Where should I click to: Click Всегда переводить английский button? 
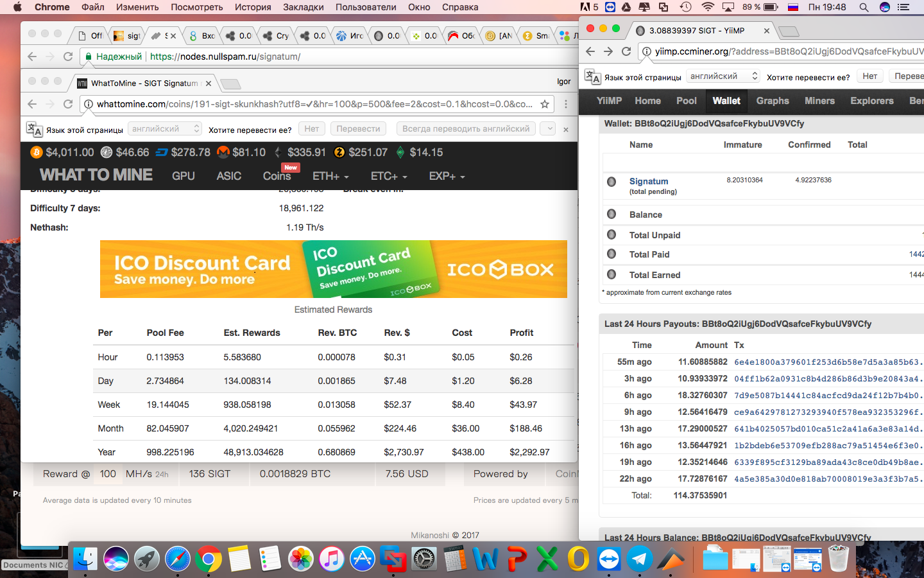click(x=466, y=129)
